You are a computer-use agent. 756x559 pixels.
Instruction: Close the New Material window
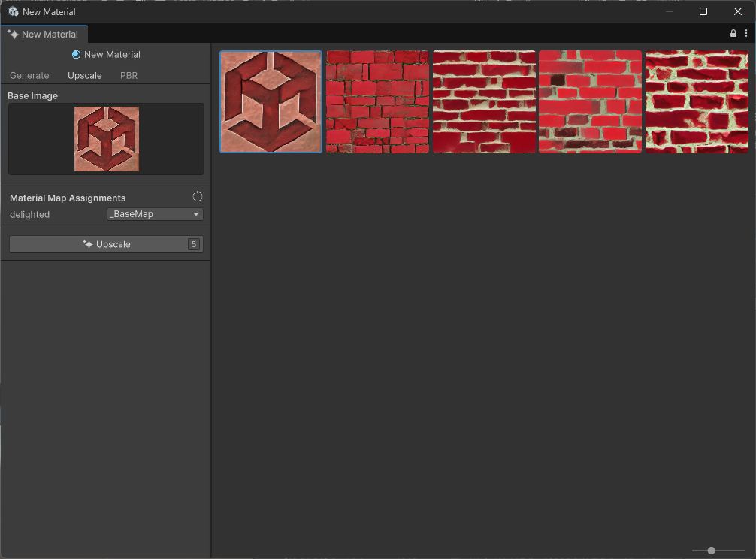click(x=738, y=11)
